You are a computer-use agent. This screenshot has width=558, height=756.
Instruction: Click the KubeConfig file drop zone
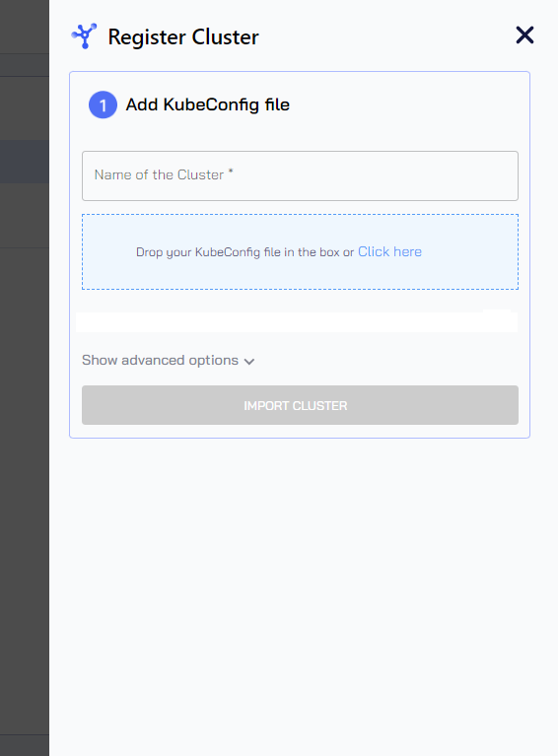pyautogui.click(x=300, y=251)
